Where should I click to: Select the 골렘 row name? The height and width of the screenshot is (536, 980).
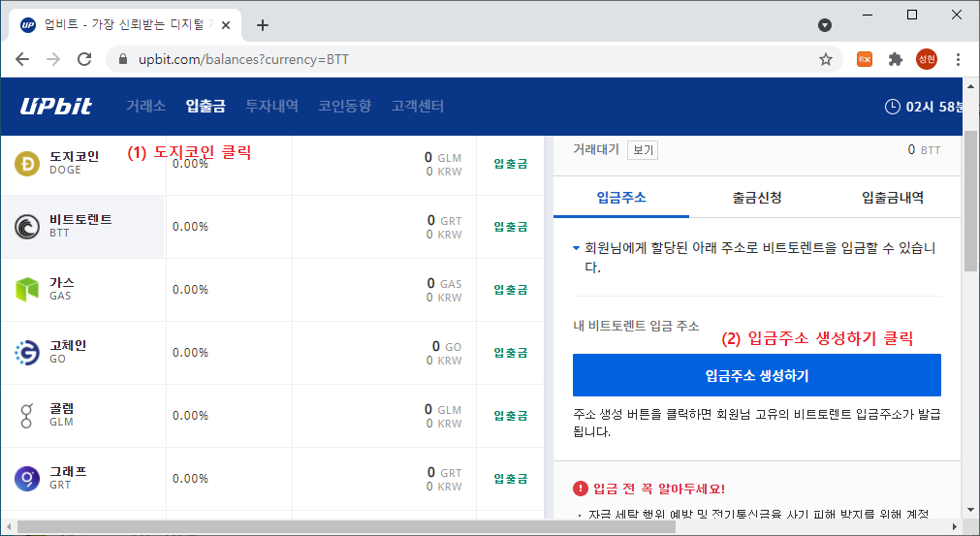pyautogui.click(x=62, y=409)
